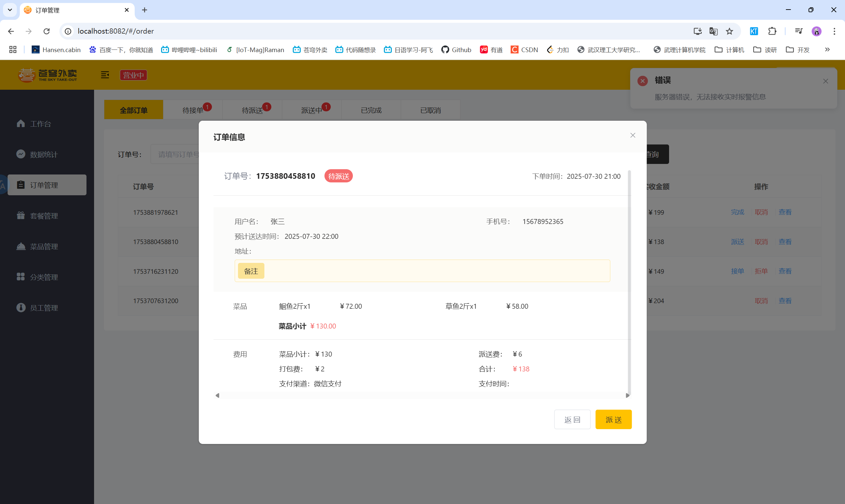Dismiss the error notification
The height and width of the screenshot is (504, 845).
pyautogui.click(x=825, y=81)
